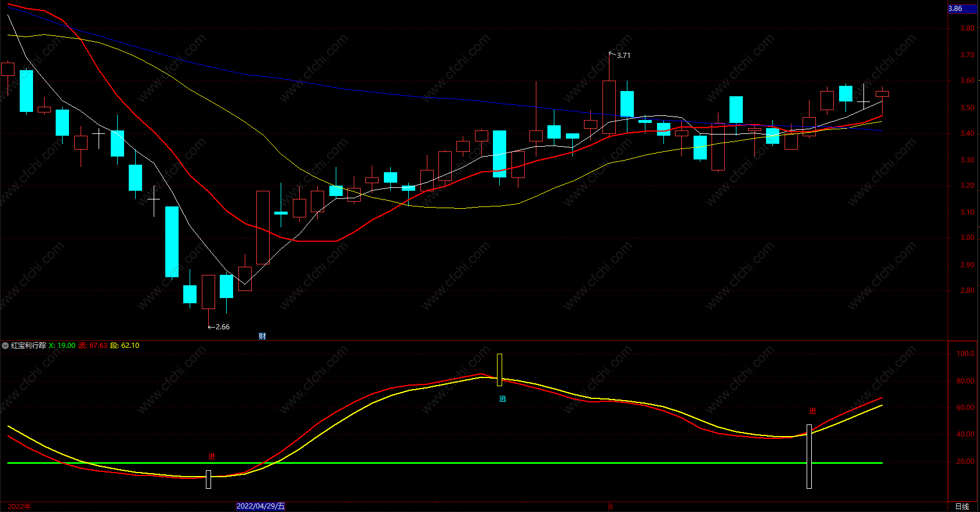Click the month 6 marker on time axis

(x=611, y=506)
